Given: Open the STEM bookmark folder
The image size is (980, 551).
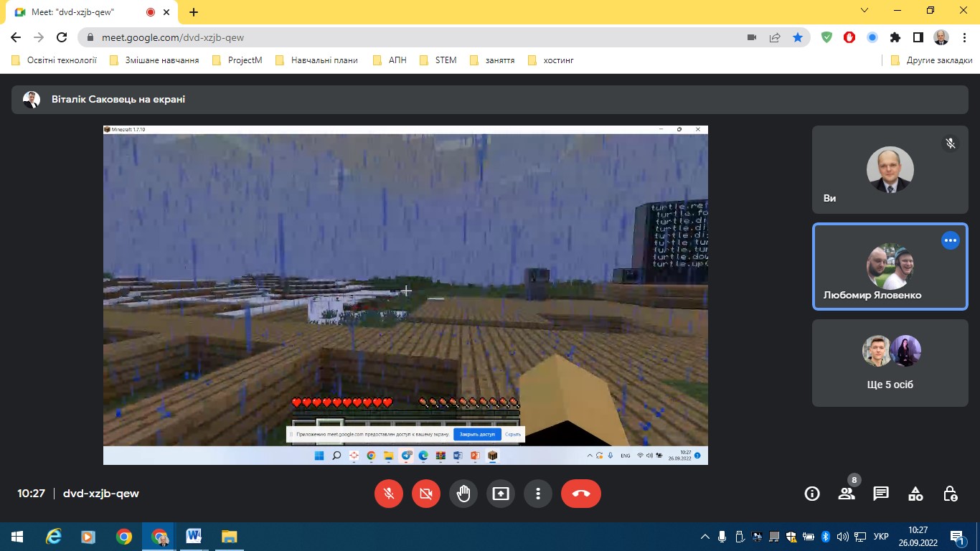Looking at the screenshot, I should pyautogui.click(x=438, y=60).
